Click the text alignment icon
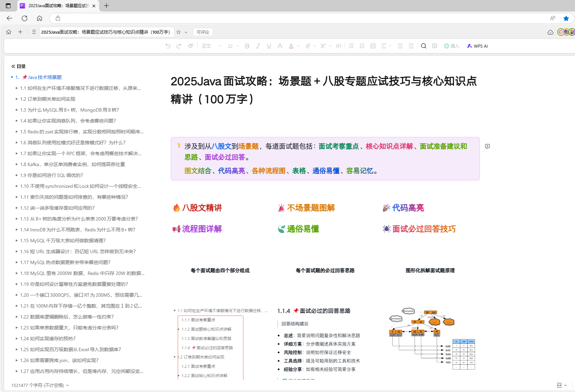The height and width of the screenshot is (392, 575). click(x=384, y=46)
